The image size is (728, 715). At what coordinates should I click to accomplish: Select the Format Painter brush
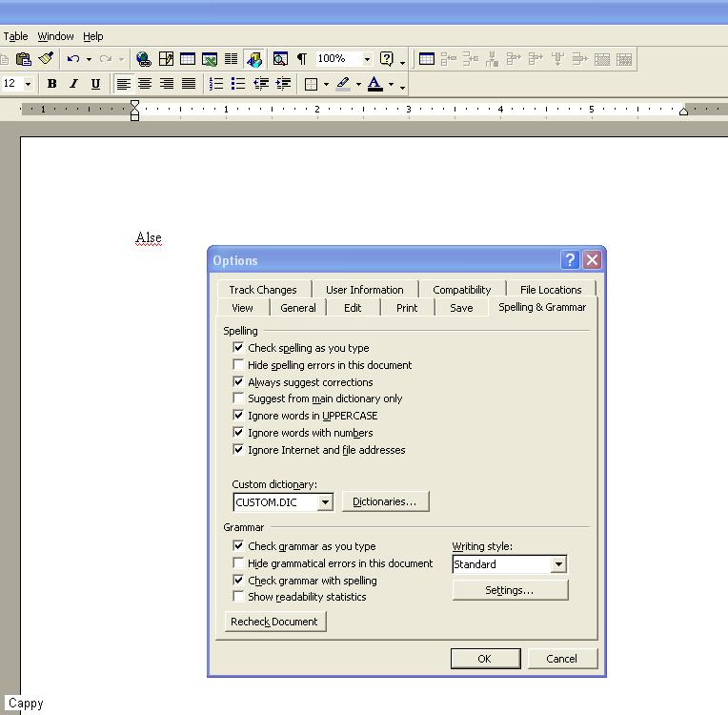tap(47, 59)
